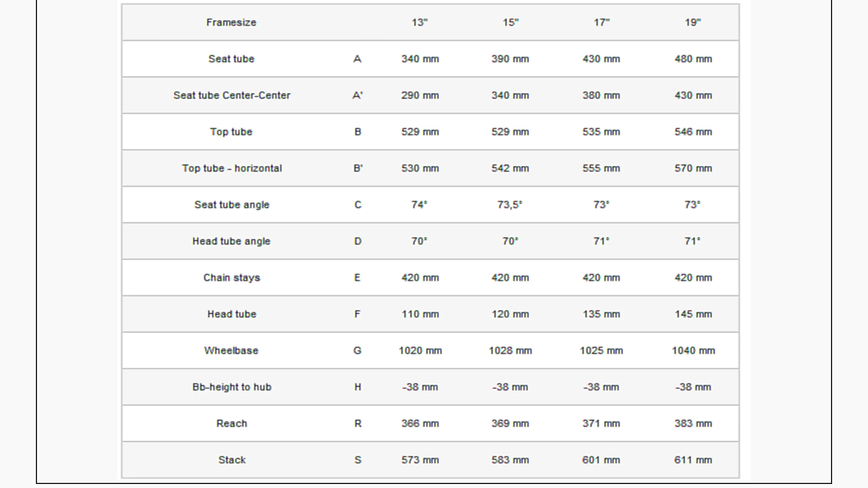
Task: Select the 13" frame size column header
Action: click(x=420, y=22)
